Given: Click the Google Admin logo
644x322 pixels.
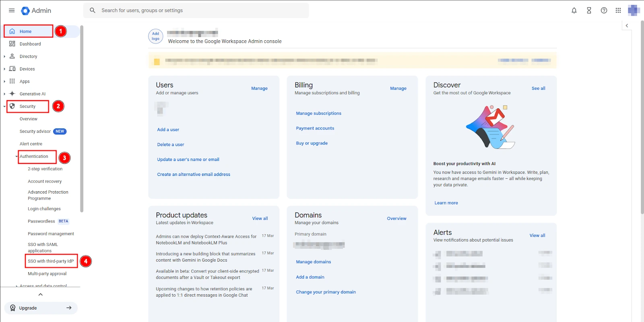Looking at the screenshot, I should pos(36,10).
